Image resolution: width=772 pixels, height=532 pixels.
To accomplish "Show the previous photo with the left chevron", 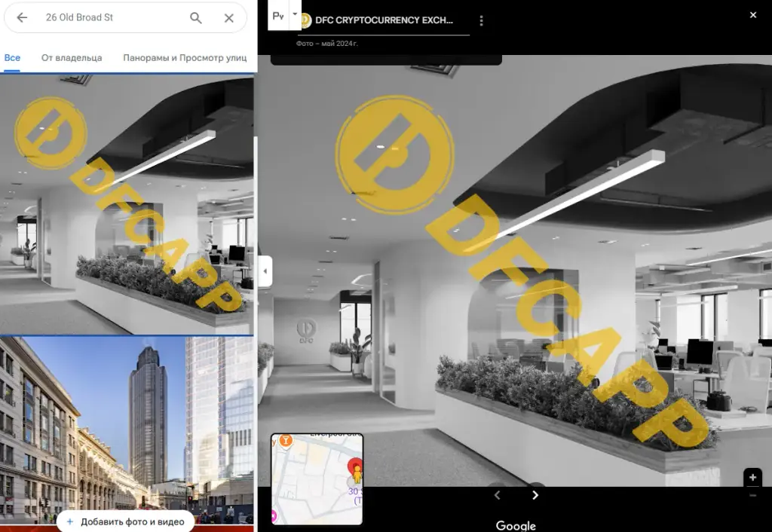I will 498,495.
